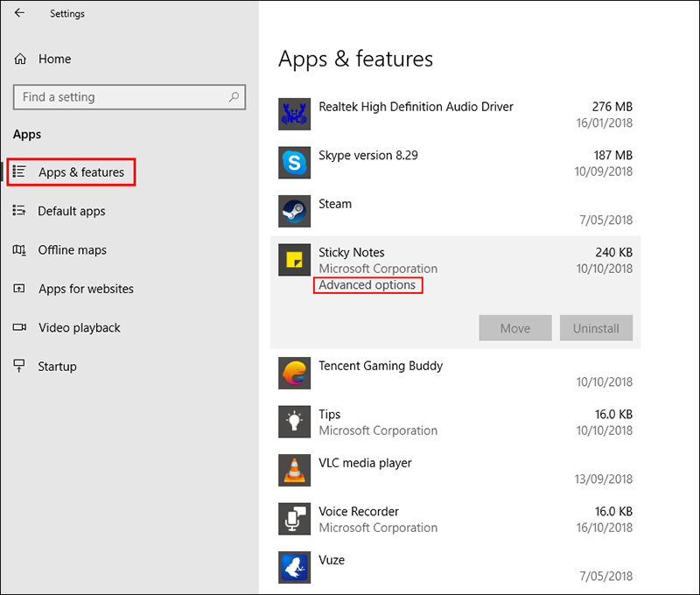
Task: Click the Skype app icon
Action: coord(294,163)
